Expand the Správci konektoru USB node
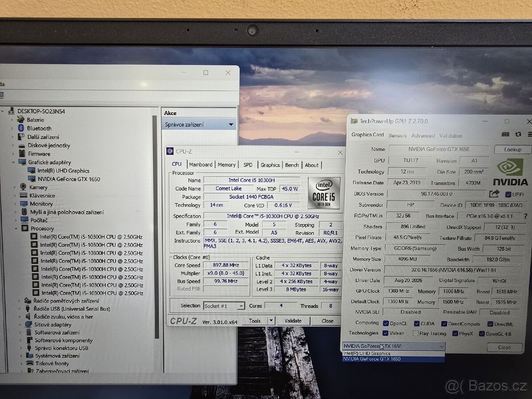532x399 pixels. click(x=20, y=348)
